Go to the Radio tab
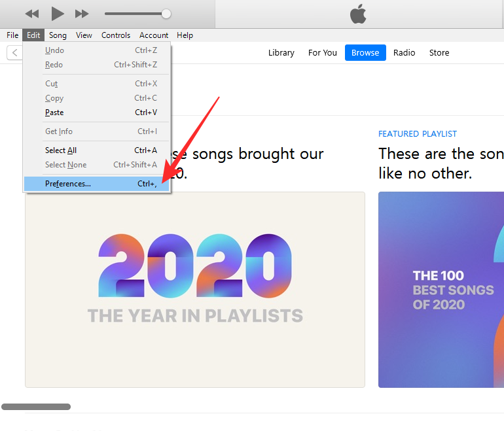The height and width of the screenshot is (431, 504). [x=405, y=53]
